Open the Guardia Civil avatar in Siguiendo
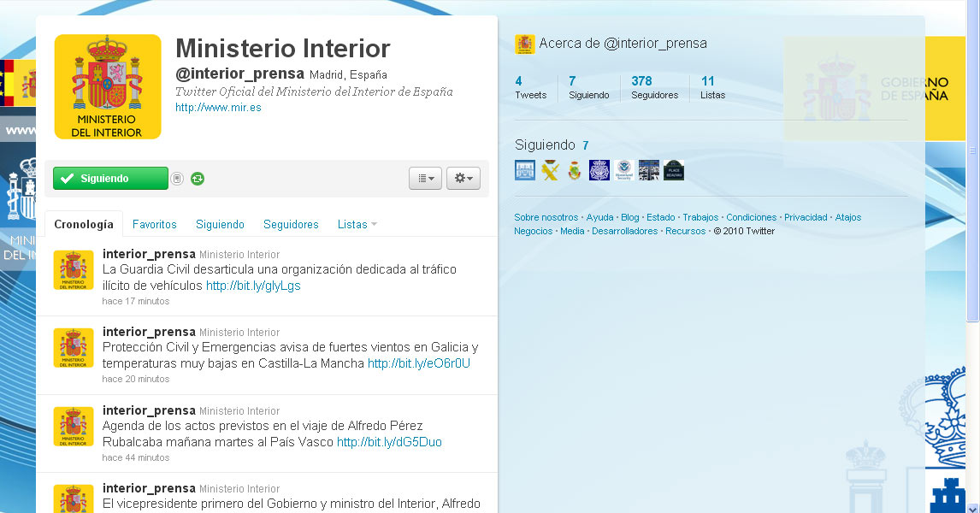980x513 pixels. click(550, 170)
